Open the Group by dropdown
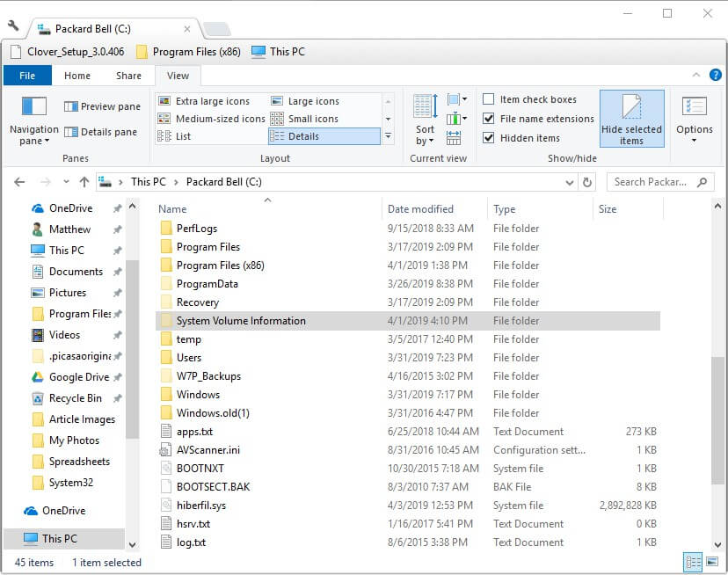 457,99
